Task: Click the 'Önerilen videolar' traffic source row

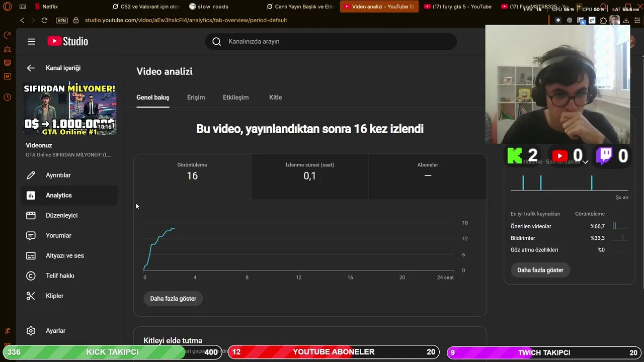Action: pos(570,226)
